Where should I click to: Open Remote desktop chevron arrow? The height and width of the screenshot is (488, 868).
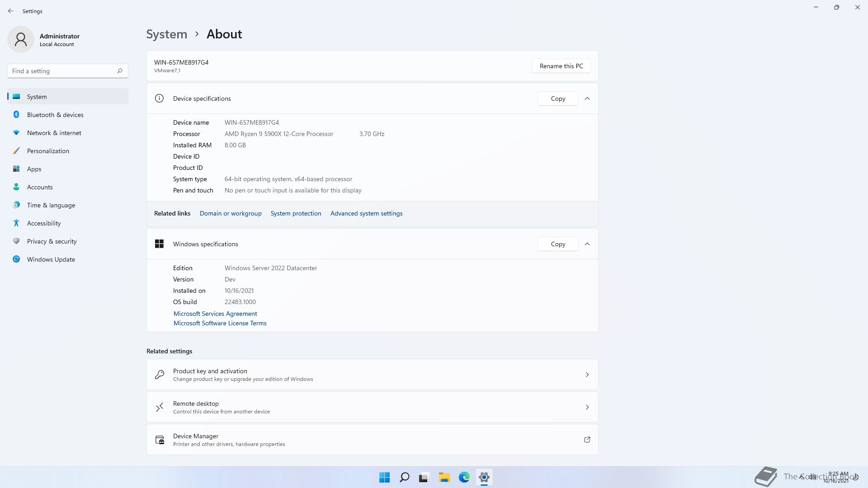point(587,407)
